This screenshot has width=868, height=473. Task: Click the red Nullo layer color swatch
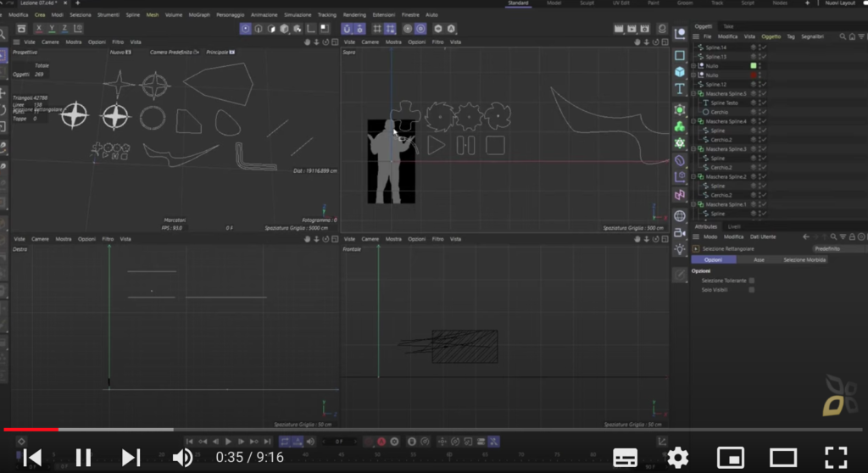tap(753, 75)
